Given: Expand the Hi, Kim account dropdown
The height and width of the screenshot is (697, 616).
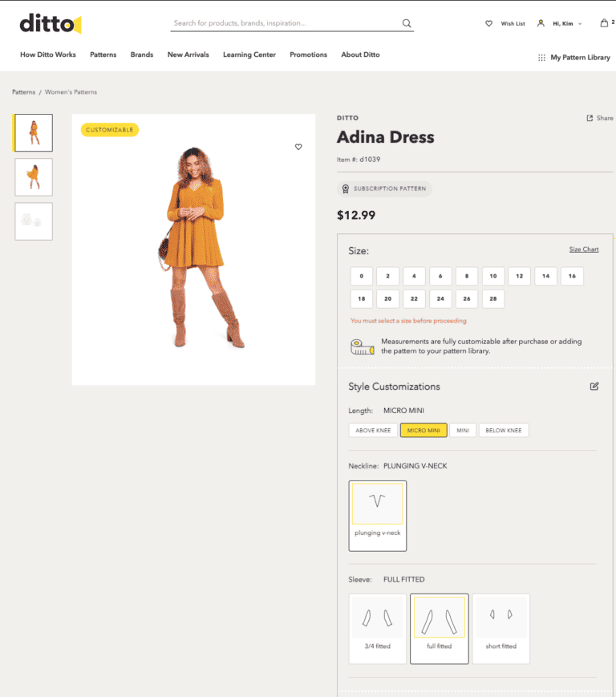Looking at the screenshot, I should 580,24.
